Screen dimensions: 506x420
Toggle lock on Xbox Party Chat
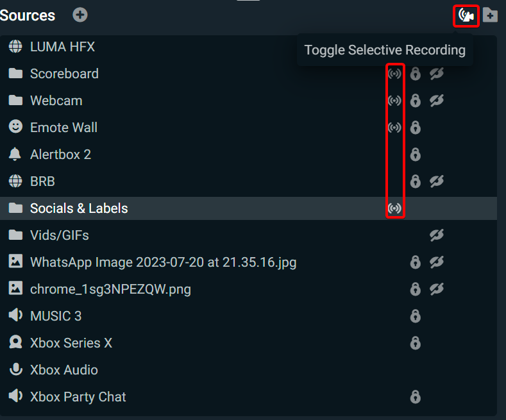coord(416,397)
